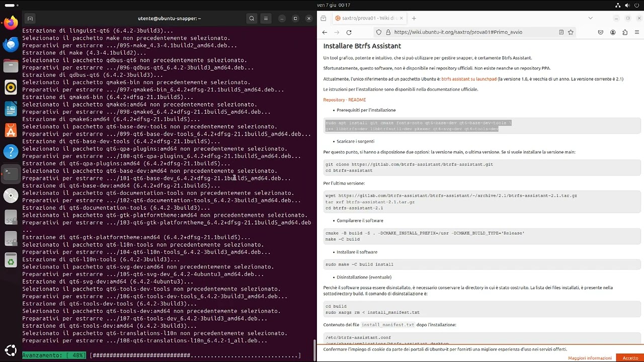Bookmark this page with the star

point(571,32)
